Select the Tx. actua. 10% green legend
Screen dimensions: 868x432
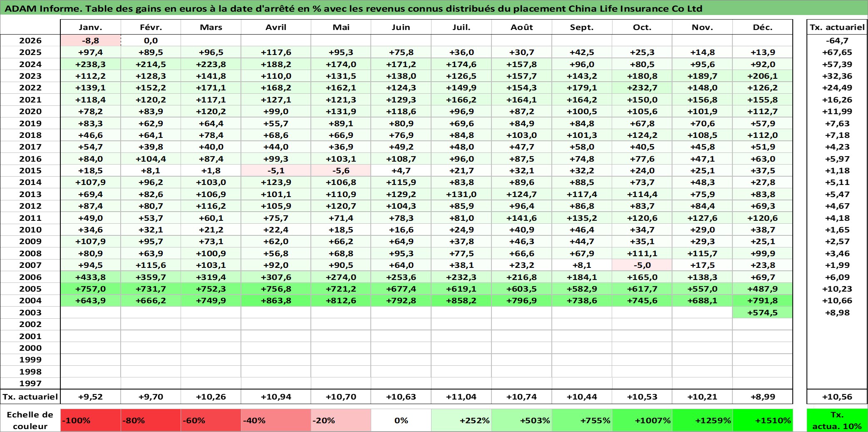pyautogui.click(x=837, y=420)
